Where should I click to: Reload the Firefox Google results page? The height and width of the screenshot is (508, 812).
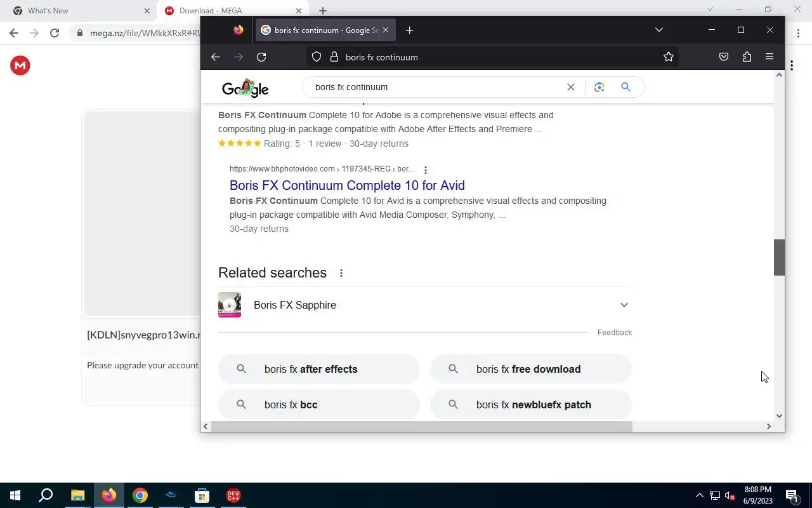(x=261, y=57)
